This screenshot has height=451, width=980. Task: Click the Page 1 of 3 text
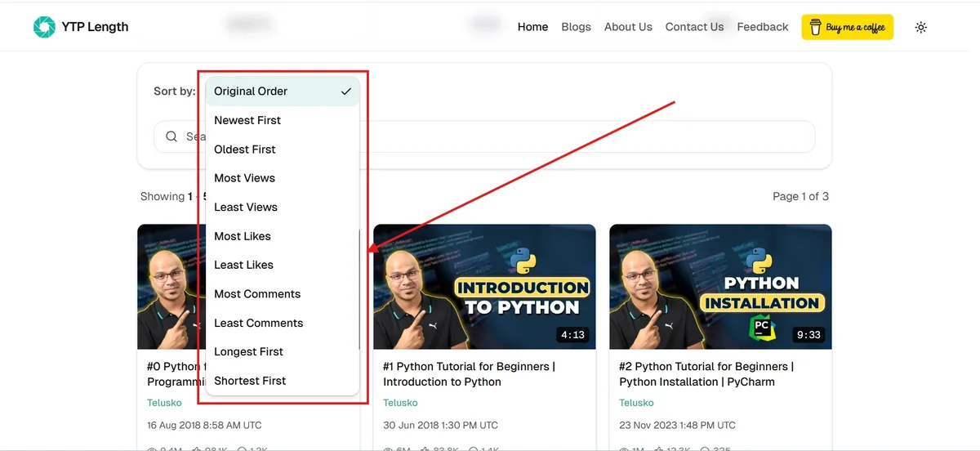pos(800,196)
